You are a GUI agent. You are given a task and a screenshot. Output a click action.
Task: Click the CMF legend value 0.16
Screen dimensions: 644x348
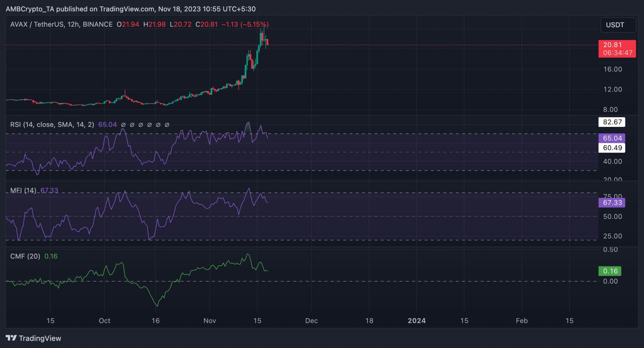(51, 256)
